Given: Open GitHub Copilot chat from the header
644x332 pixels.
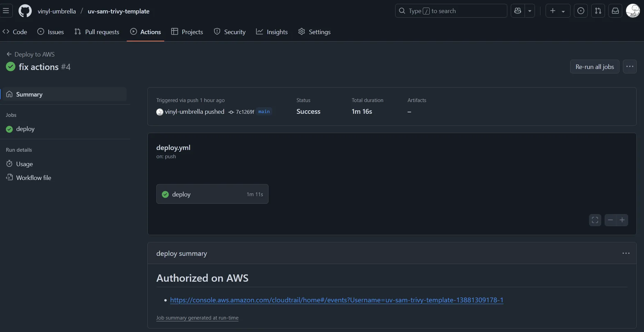Looking at the screenshot, I should [x=518, y=11].
